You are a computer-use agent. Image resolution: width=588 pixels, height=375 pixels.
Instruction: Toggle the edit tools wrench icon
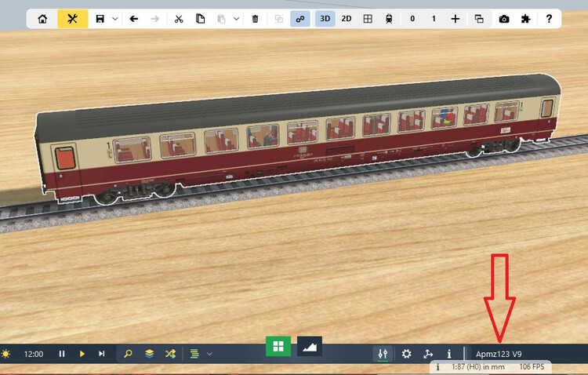click(72, 19)
